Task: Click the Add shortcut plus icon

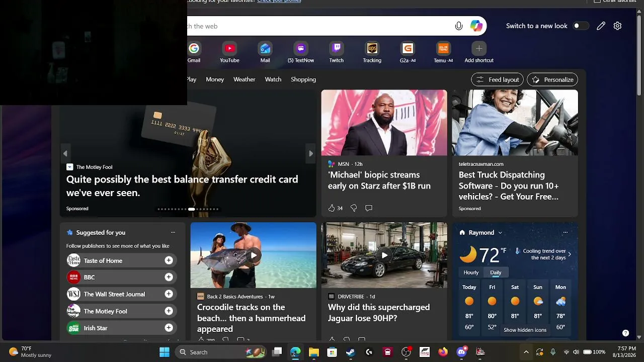Action: pyautogui.click(x=479, y=48)
